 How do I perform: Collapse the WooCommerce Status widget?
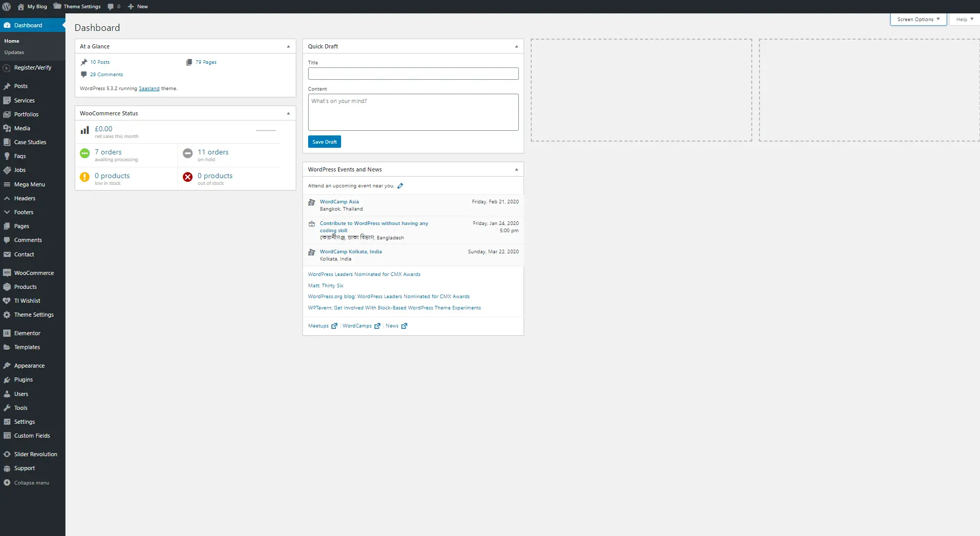[x=289, y=113]
